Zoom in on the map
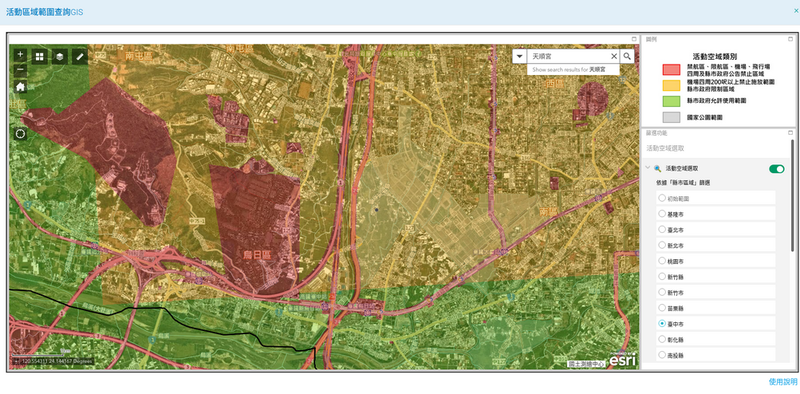Screen dimensions: 800x394 (20, 54)
